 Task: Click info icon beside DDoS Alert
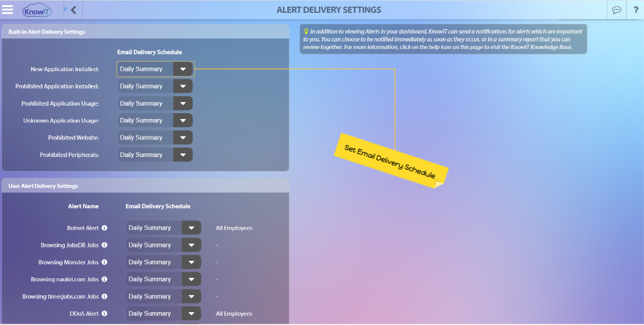pyautogui.click(x=104, y=313)
